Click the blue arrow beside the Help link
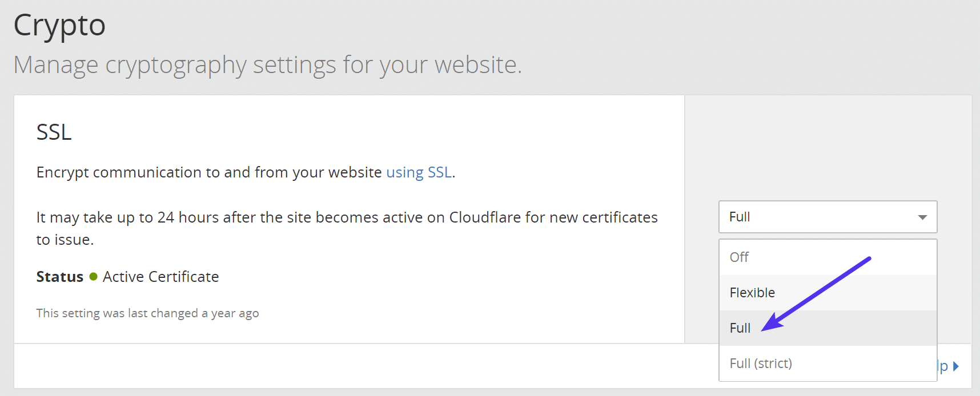The image size is (980, 396). click(x=955, y=366)
